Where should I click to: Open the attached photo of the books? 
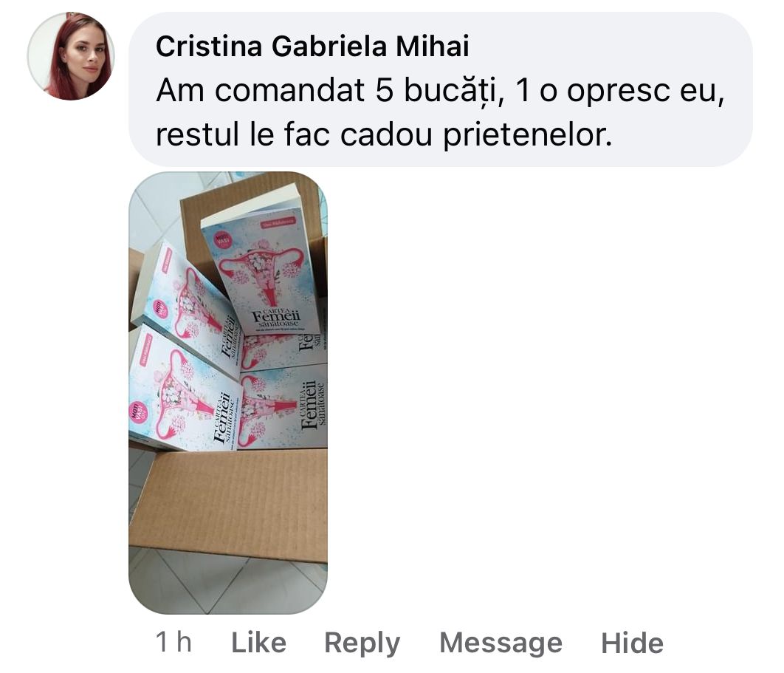click(228, 393)
